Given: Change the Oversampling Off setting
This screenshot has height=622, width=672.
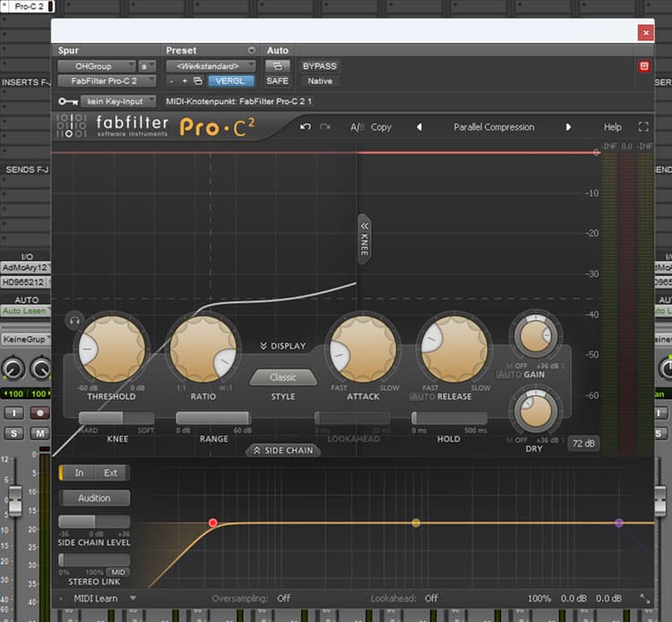Looking at the screenshot, I should click(284, 599).
